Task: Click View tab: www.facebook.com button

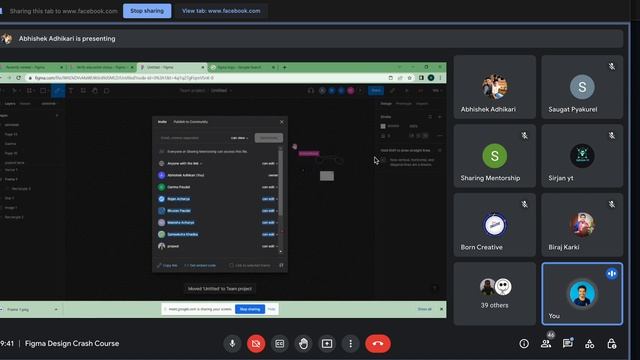Action: coord(221,11)
